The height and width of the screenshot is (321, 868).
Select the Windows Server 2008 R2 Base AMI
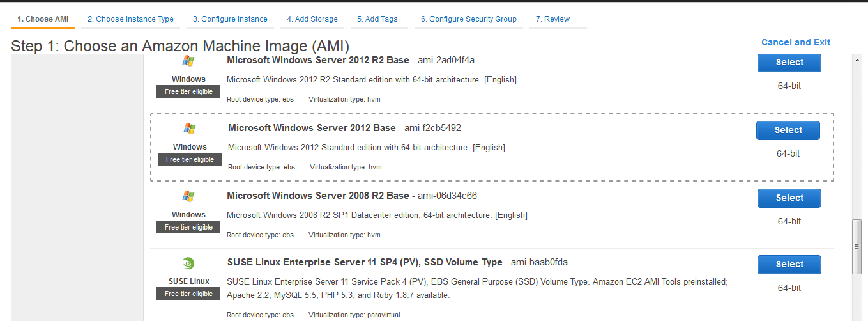point(789,198)
